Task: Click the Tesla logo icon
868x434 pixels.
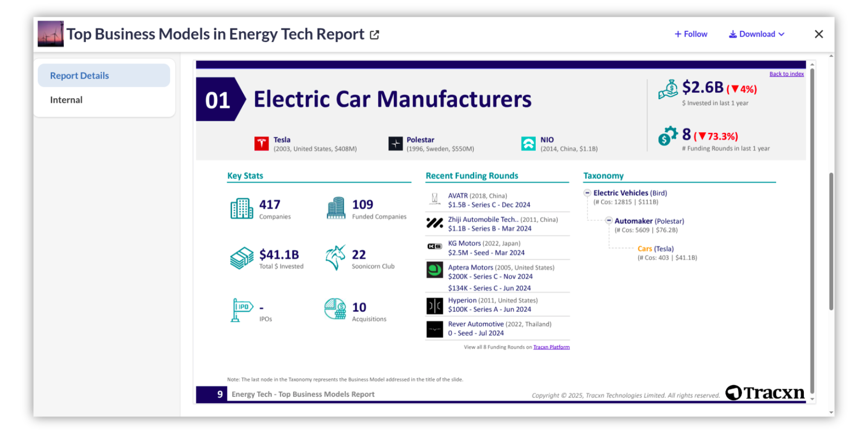Action: point(261,144)
